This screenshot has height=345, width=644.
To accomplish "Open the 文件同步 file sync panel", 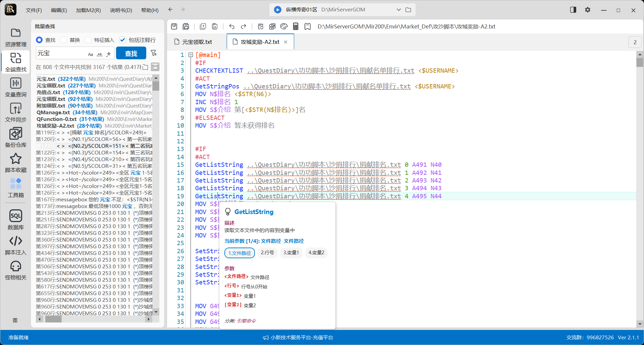I will click(x=15, y=113).
